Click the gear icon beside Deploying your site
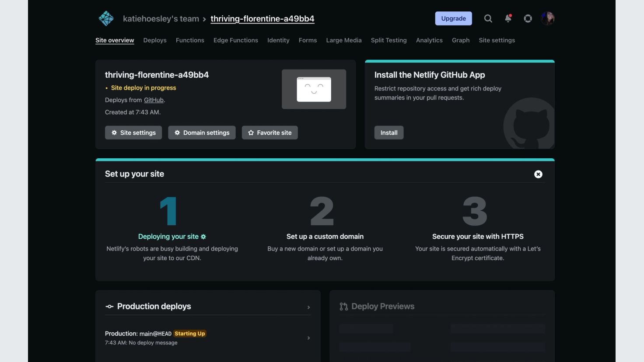 (x=203, y=237)
